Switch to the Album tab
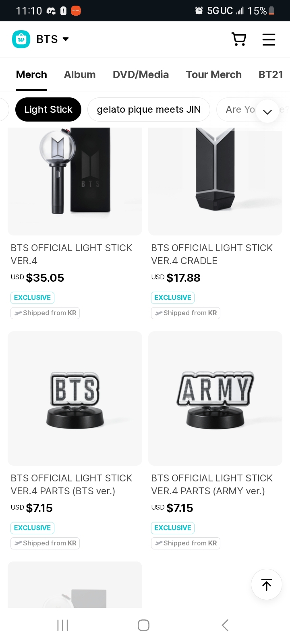 [x=80, y=74]
